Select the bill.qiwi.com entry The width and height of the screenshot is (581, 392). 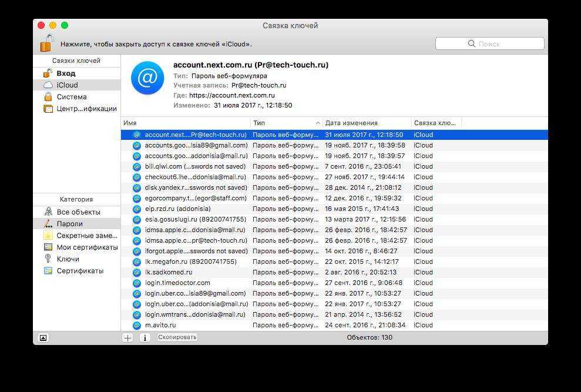coord(334,166)
